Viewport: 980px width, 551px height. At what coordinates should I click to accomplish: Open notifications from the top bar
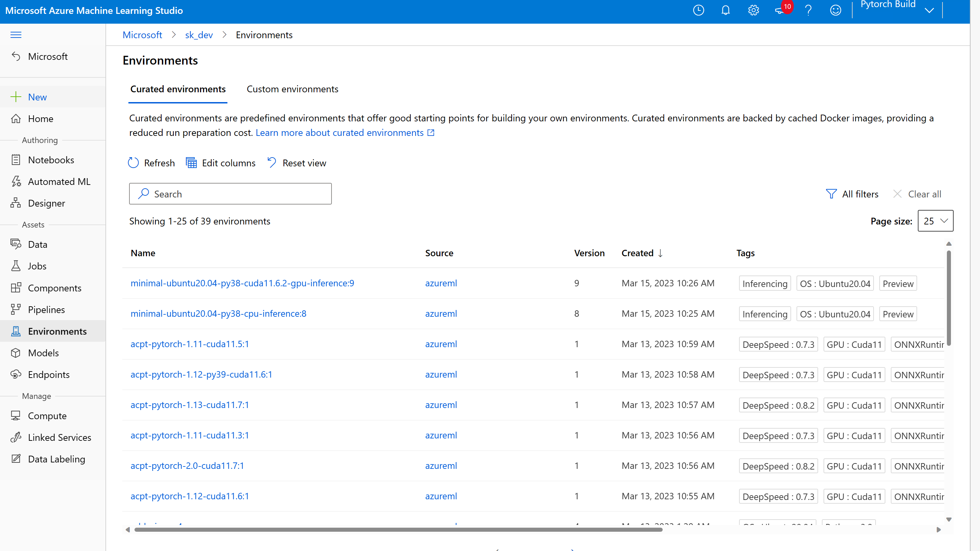(726, 10)
